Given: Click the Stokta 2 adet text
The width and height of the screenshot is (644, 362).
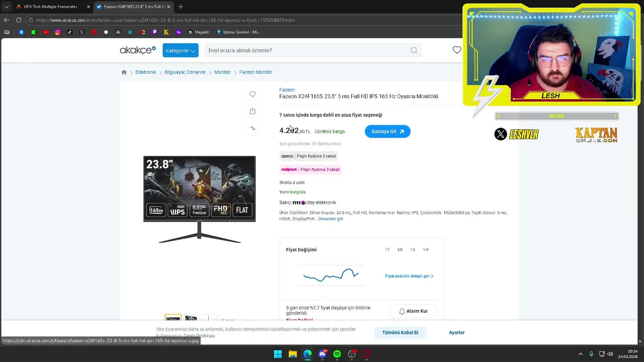Looking at the screenshot, I should (292, 183).
